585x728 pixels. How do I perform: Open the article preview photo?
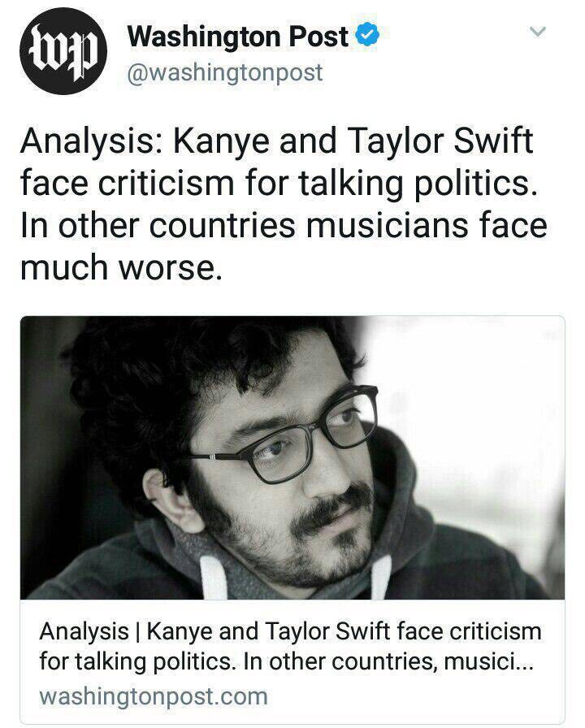click(292, 457)
